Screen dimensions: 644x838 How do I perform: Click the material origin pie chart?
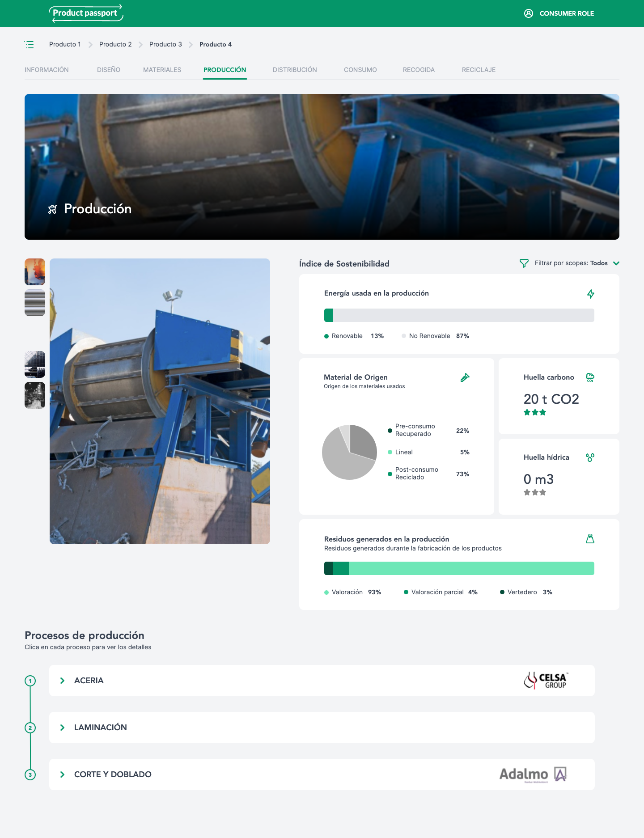[350, 452]
